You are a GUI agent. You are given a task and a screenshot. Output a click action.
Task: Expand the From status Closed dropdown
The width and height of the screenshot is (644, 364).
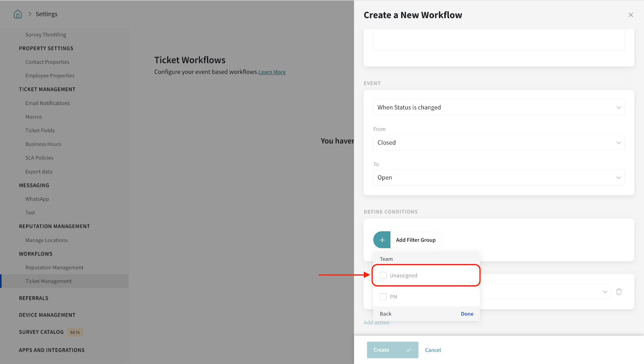tap(498, 143)
